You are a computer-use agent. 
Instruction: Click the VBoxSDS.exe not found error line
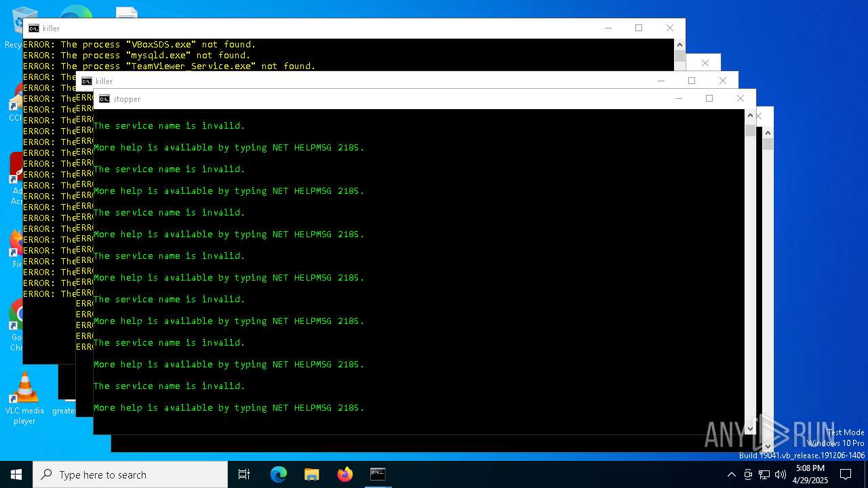[139, 45]
